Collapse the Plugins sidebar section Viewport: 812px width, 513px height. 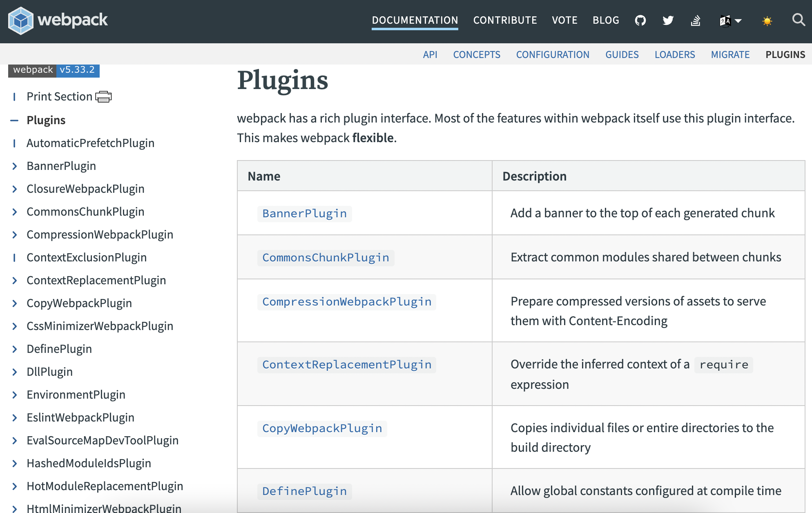click(x=14, y=120)
